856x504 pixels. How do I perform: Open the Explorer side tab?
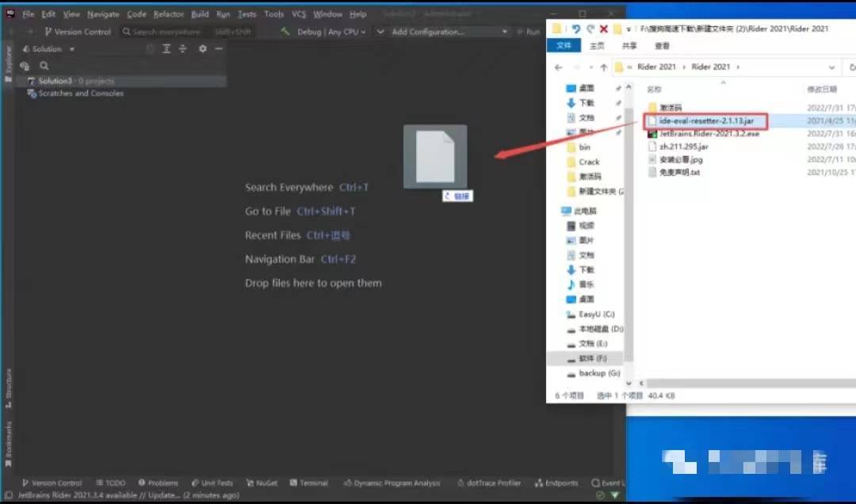8,64
